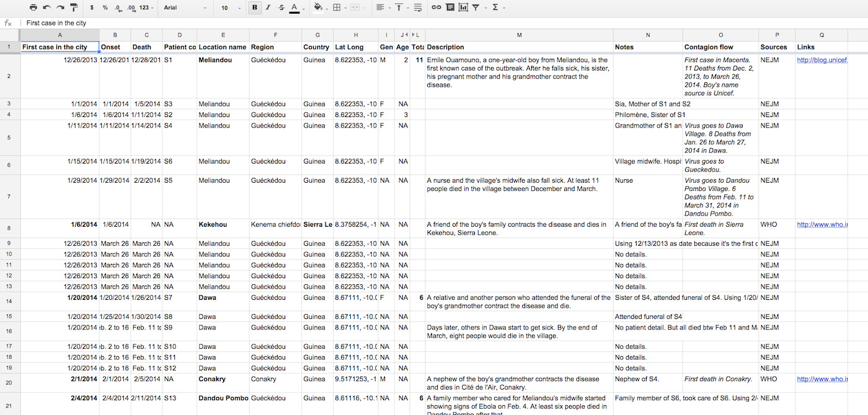The height and width of the screenshot is (415, 868).
Task: Open the blog.unicef link in row 2
Action: 821,60
